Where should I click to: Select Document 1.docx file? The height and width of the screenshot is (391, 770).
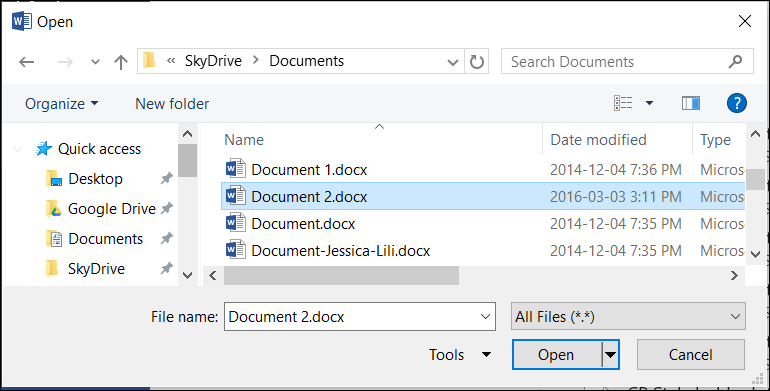(x=309, y=170)
